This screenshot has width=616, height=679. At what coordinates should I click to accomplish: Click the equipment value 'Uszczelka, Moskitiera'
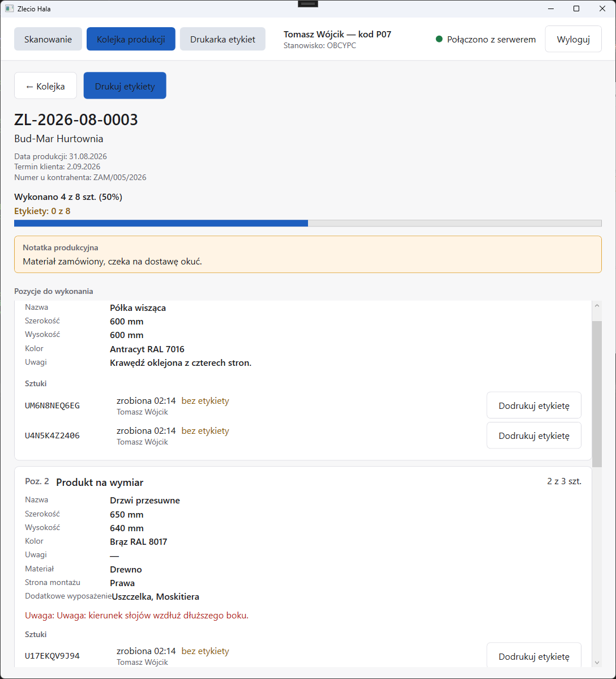[155, 597]
